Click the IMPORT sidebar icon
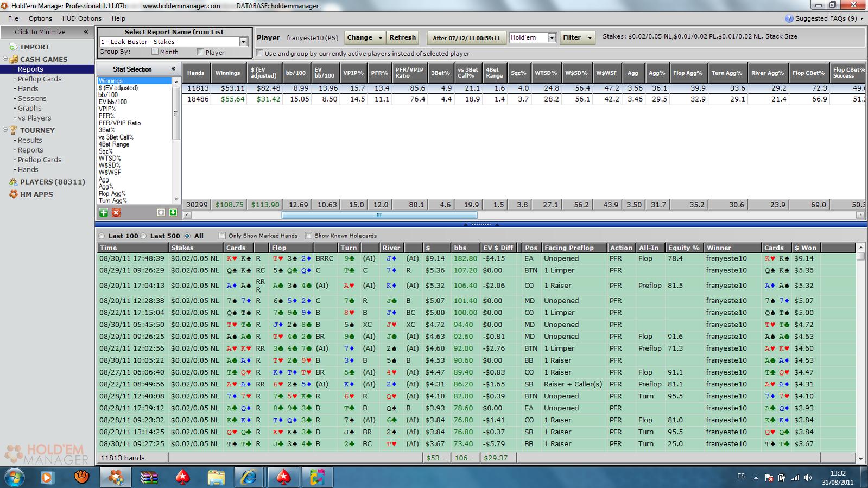The image size is (868, 488). tap(14, 47)
